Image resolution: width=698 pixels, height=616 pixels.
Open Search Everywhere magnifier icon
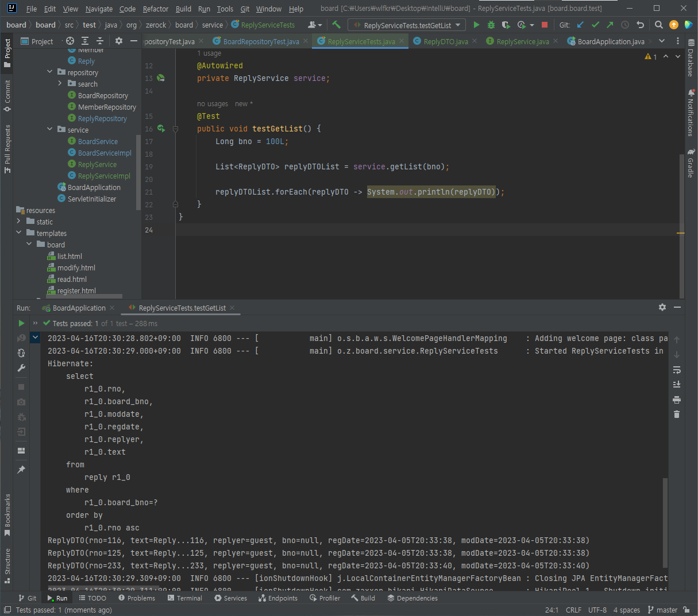tap(659, 25)
